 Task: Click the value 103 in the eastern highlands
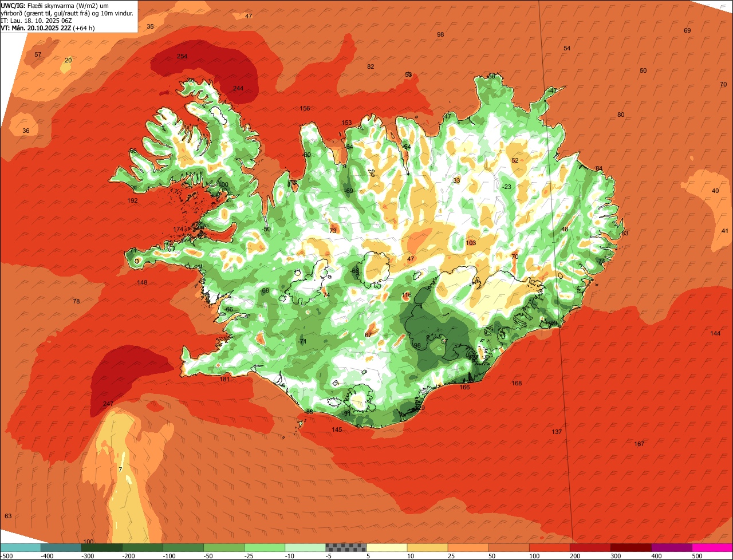click(471, 243)
